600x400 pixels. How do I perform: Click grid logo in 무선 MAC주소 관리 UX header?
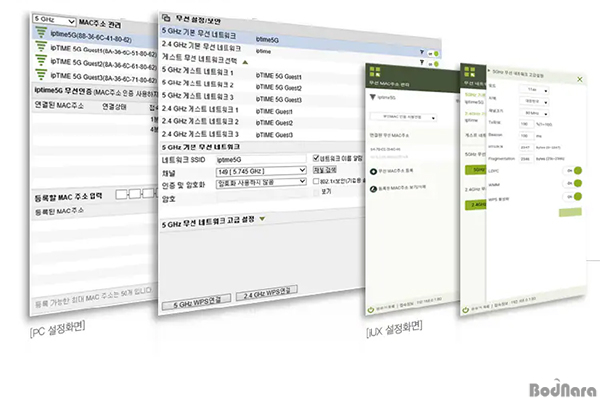(x=375, y=72)
